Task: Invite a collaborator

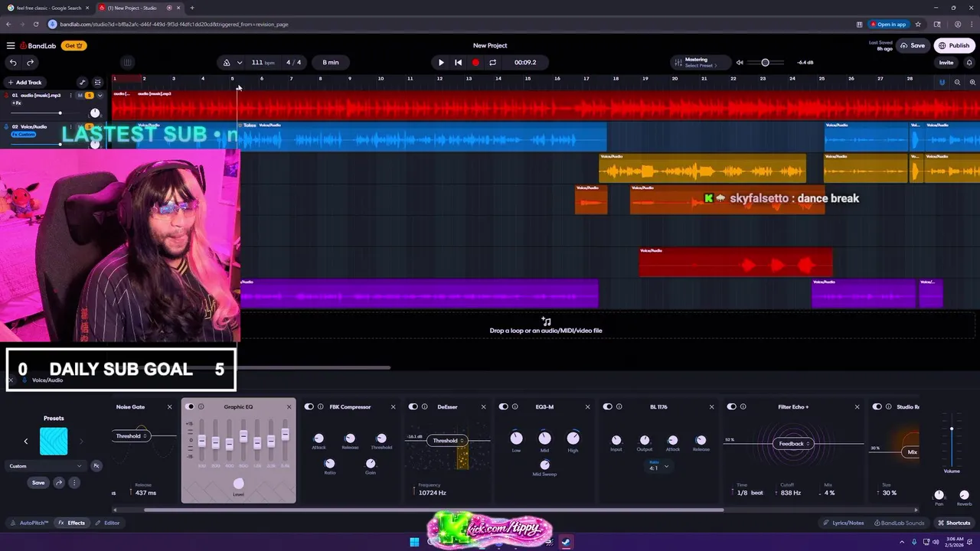Action: [946, 63]
